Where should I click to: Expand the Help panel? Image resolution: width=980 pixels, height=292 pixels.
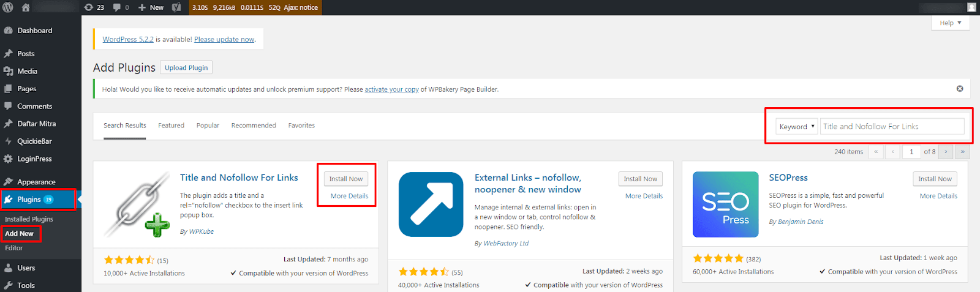[x=950, y=23]
